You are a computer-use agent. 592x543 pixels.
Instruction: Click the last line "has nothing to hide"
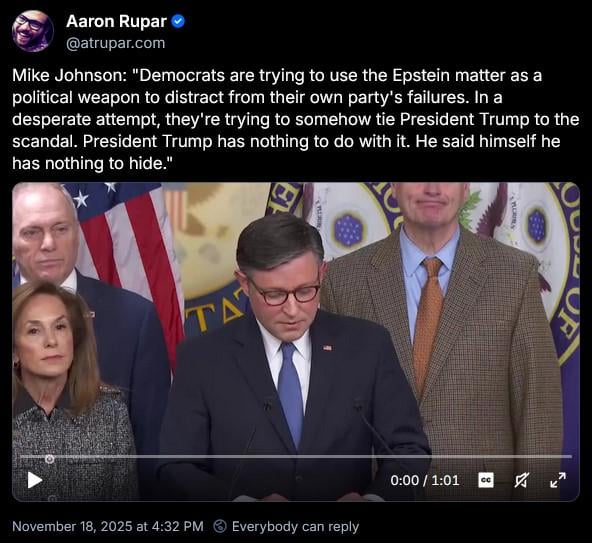click(92, 163)
